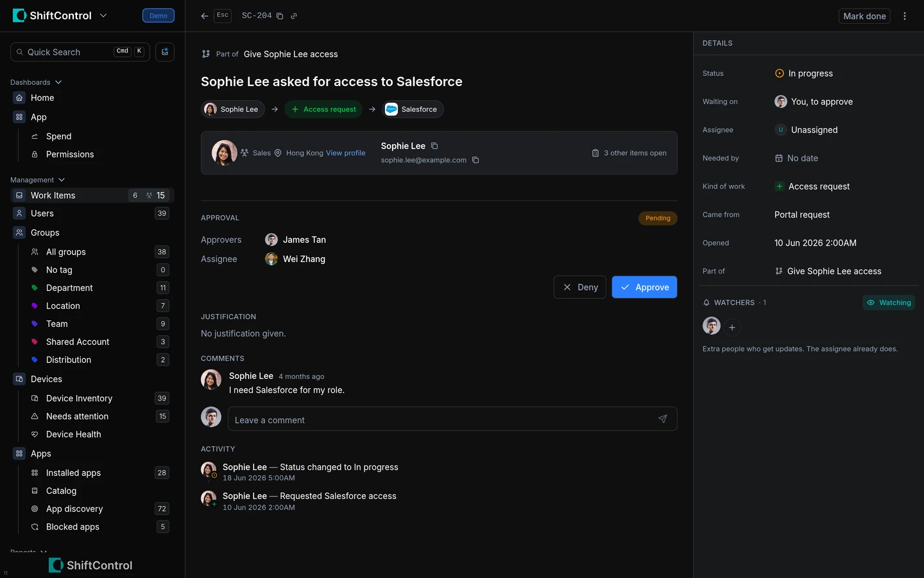Click the Sophie Lee requester chip
This screenshot has height=578, width=924.
click(x=233, y=109)
